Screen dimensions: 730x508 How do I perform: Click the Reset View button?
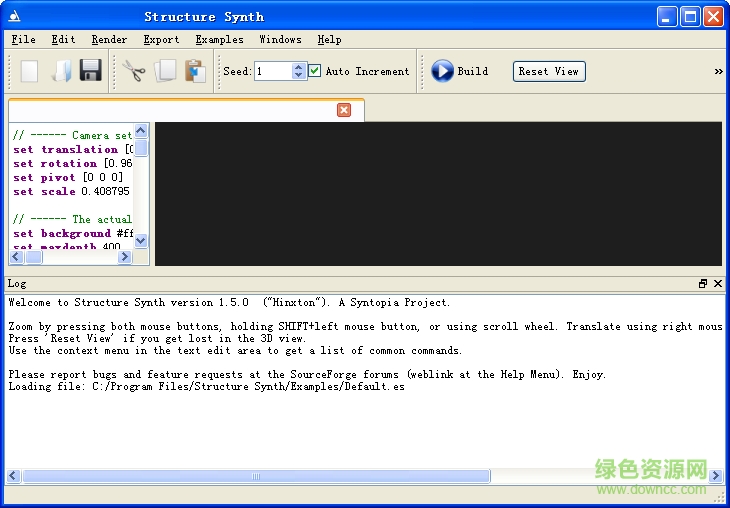pyautogui.click(x=549, y=71)
